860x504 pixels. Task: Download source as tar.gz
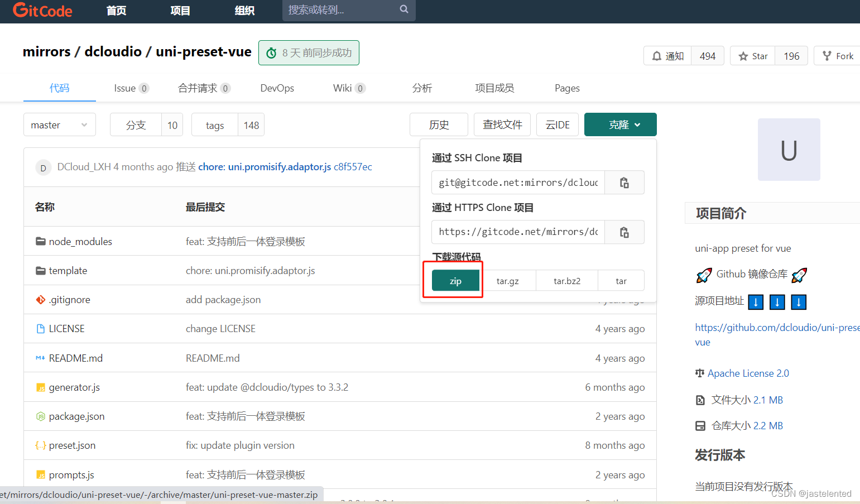tap(508, 281)
